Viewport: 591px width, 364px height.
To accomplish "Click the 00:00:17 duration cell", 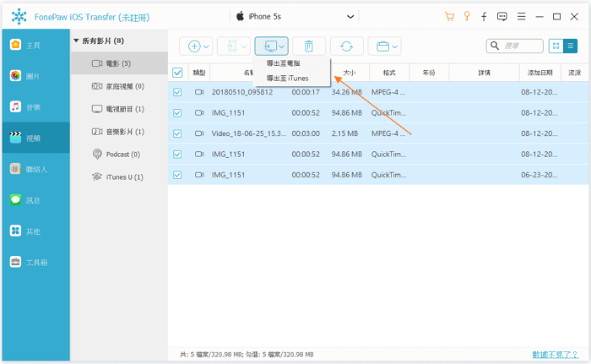I will 306,92.
